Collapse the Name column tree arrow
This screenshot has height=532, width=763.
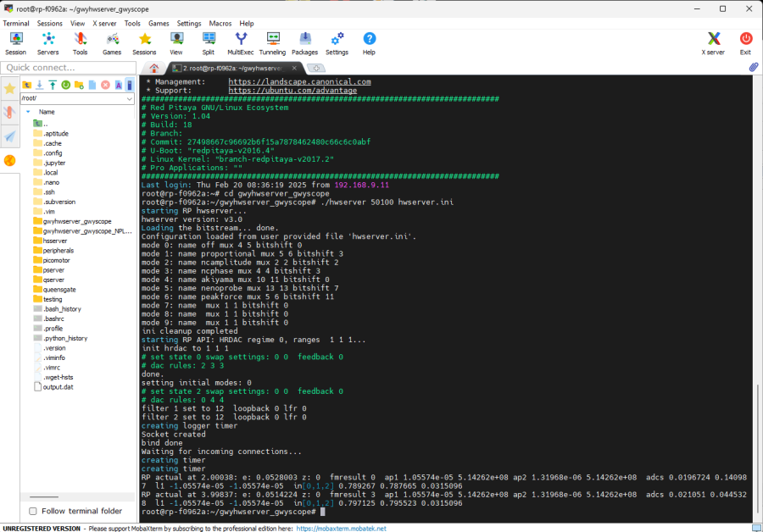click(x=28, y=112)
